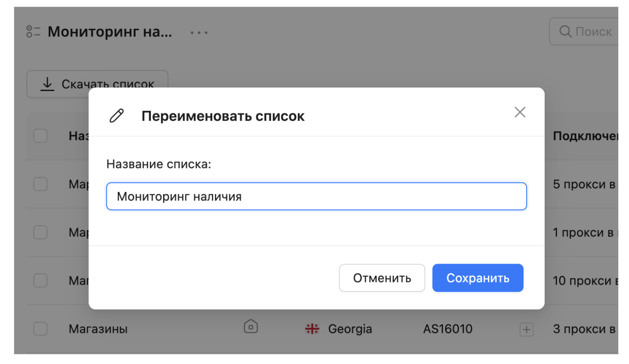Save the new name with Сохранить
This screenshot has width=629, height=364.
click(x=478, y=278)
